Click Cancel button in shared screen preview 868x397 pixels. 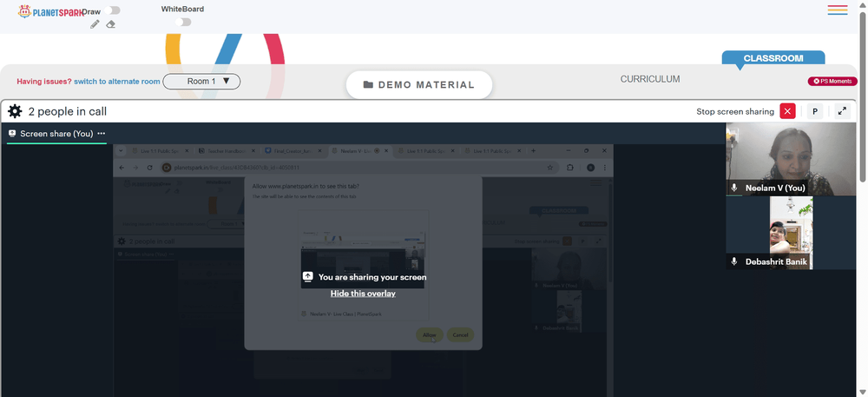[460, 335]
